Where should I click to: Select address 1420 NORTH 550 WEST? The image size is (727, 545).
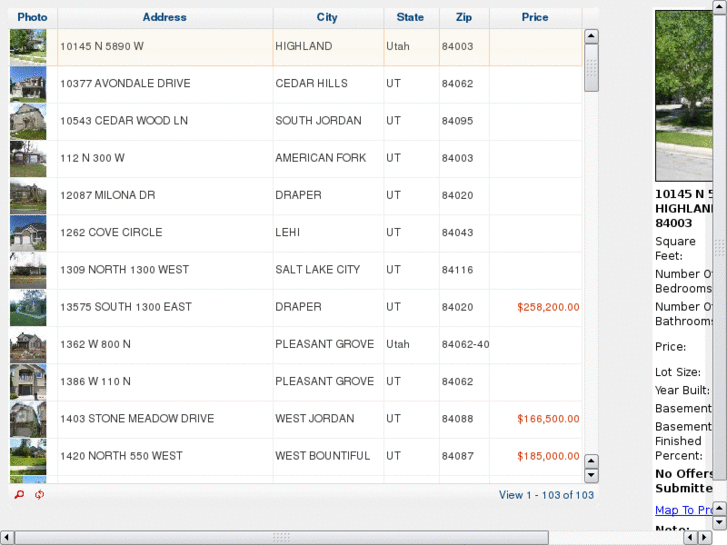(121, 456)
